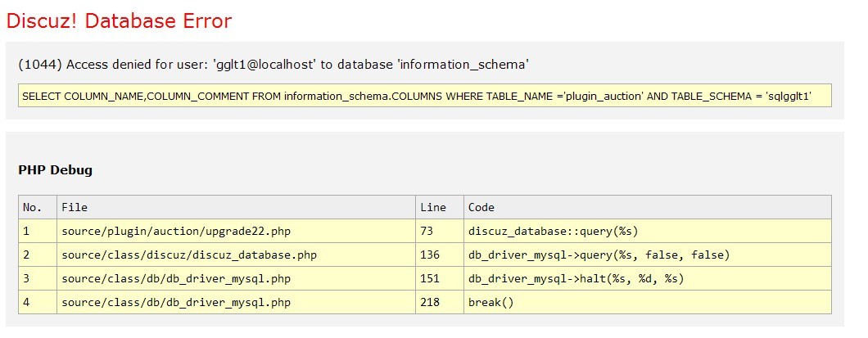This screenshot has height=338, width=868.
Task: Click 'db_driver_mysql->query(%s, false, false)' code cell
Action: tap(648, 255)
